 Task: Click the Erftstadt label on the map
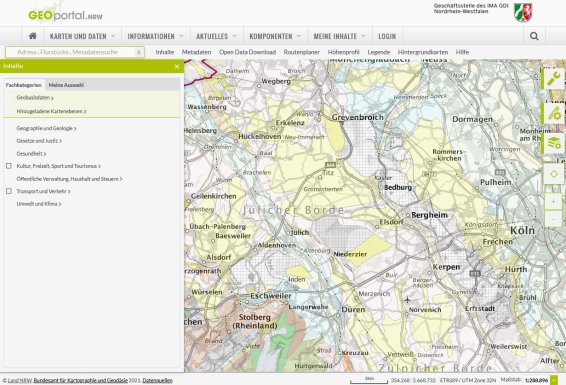(x=480, y=309)
